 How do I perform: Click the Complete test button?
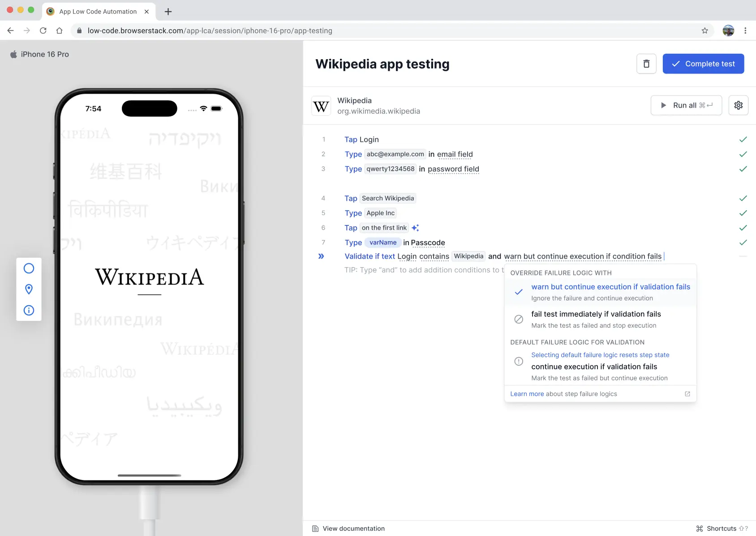point(703,64)
